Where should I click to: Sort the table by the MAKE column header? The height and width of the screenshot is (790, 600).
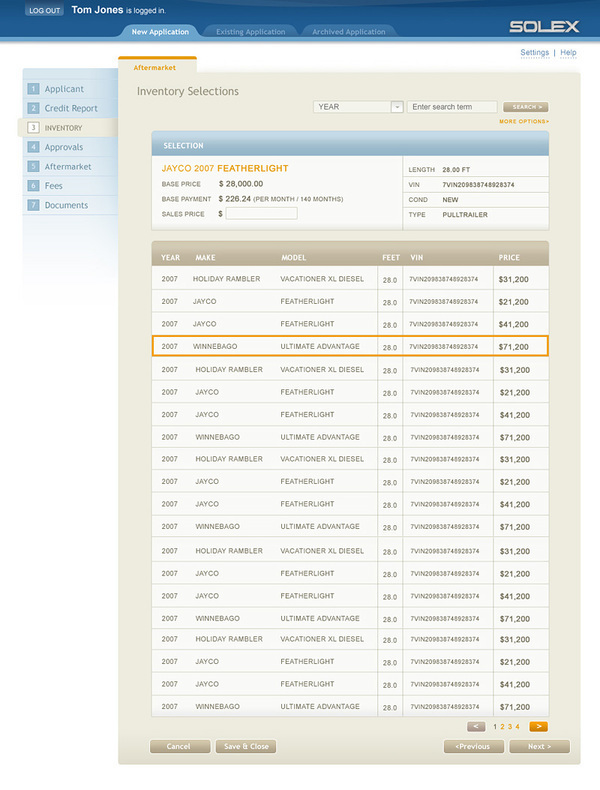[x=205, y=257]
